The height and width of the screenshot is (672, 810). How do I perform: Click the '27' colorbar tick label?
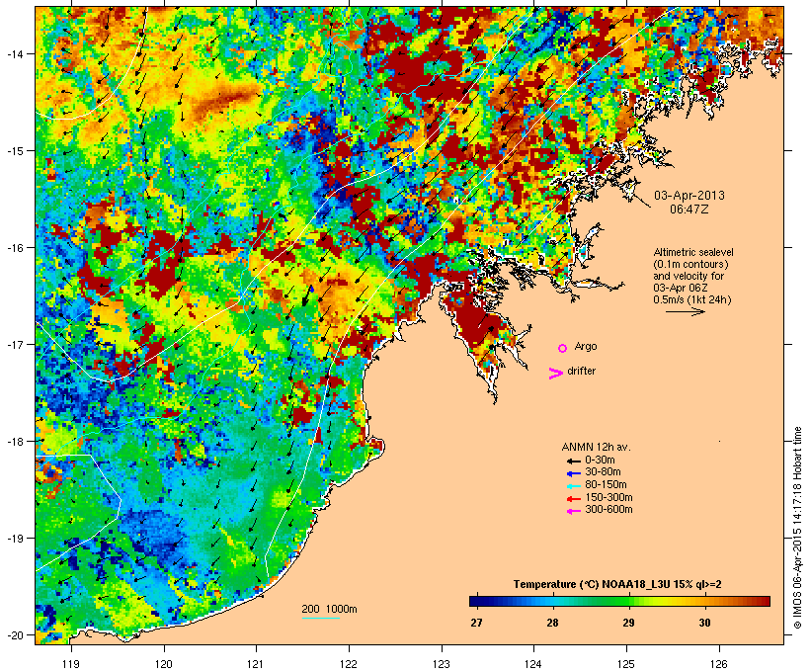pos(476,623)
